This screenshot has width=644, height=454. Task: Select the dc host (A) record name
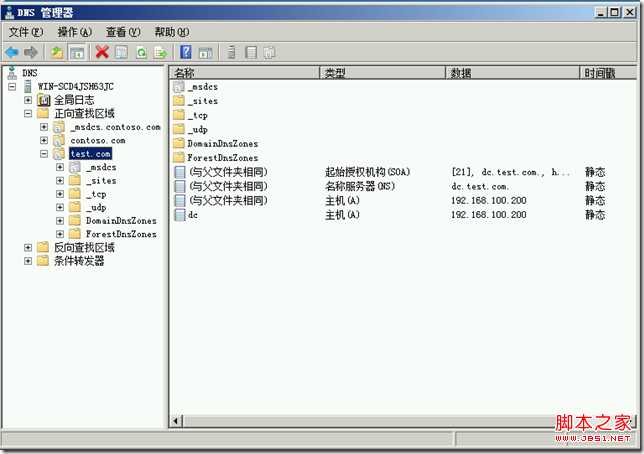point(193,214)
